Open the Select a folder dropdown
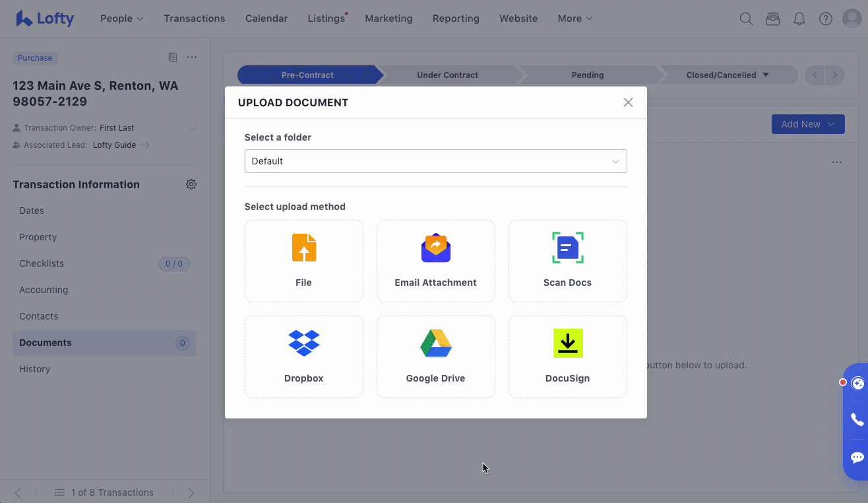Screen dimensions: 868x503 click(435, 161)
